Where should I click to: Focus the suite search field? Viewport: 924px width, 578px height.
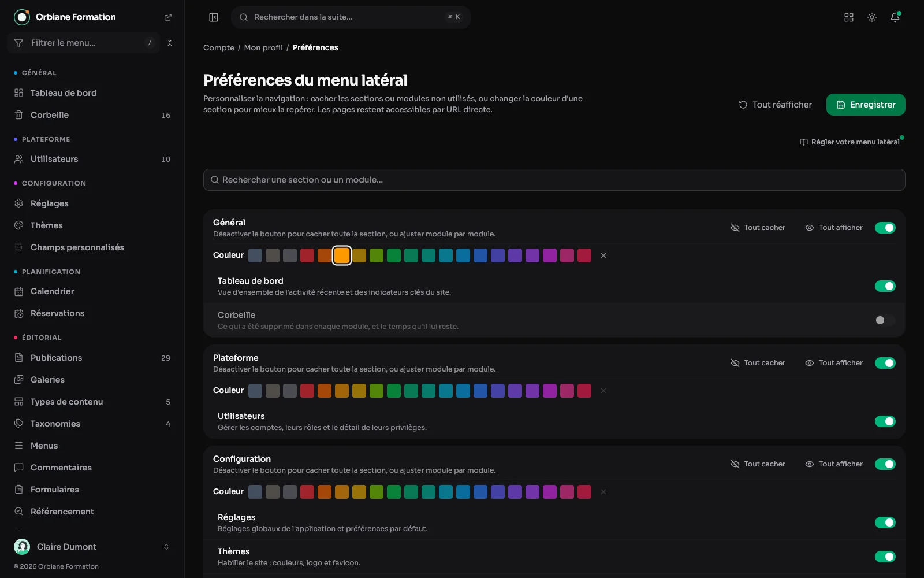click(351, 17)
